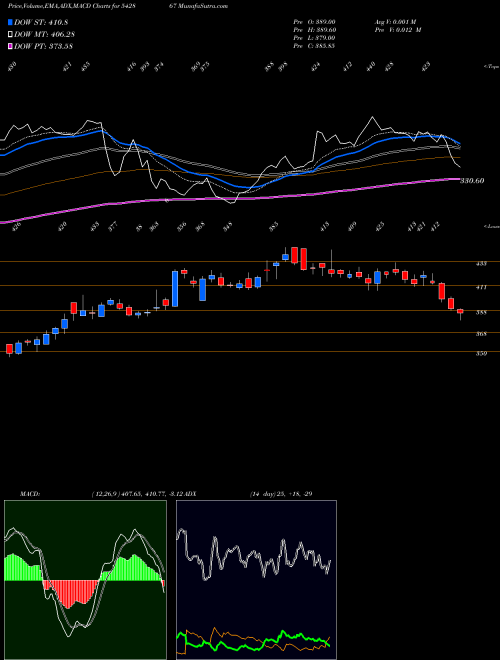The height and width of the screenshot is (660, 500).
Task: Click the '<-Tops' row label
Action: click(x=491, y=67)
